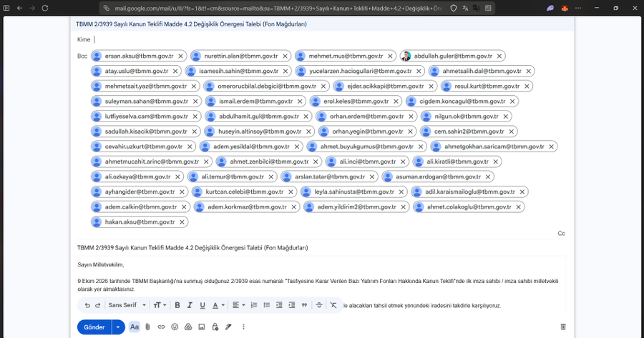Screen dimensions: 644x338
Task: Select the abdullah.guler profile photo chip
Action: tap(406, 56)
